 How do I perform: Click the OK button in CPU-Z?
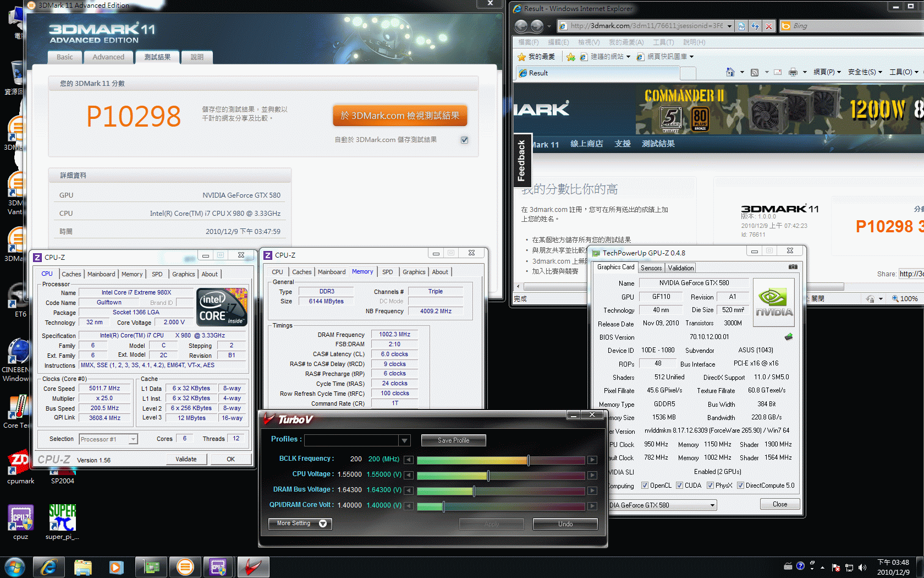(231, 459)
